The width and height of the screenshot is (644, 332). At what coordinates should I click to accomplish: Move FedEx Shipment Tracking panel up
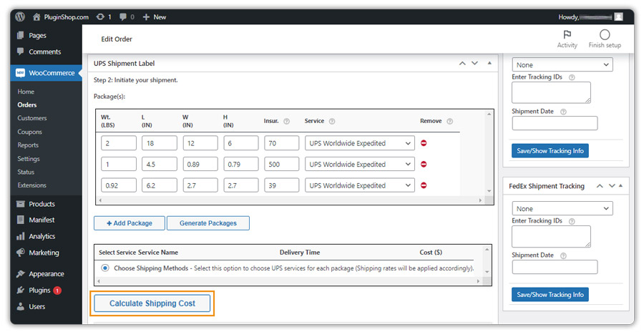point(600,186)
